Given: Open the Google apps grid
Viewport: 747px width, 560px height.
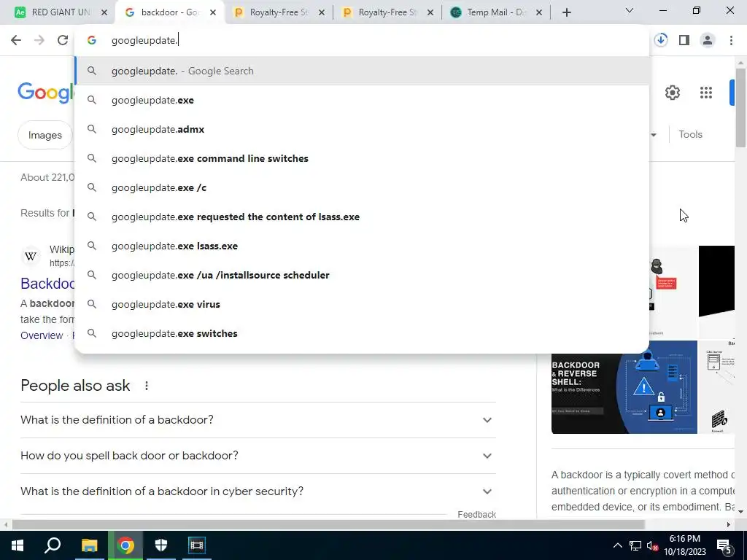Looking at the screenshot, I should tap(706, 93).
